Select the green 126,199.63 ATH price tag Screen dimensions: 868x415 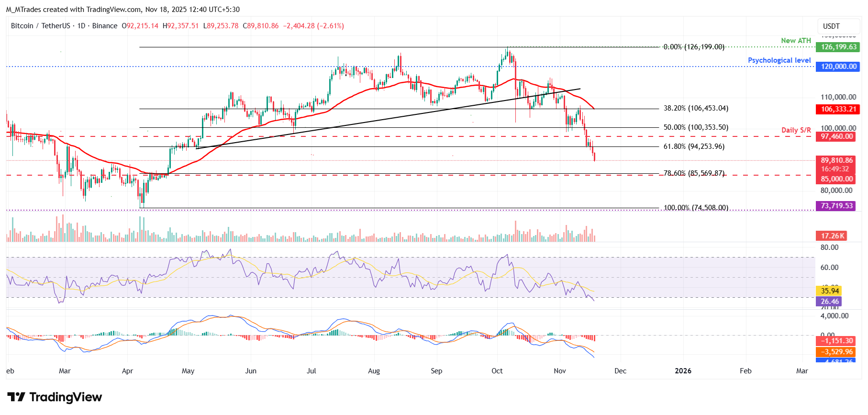coord(838,47)
